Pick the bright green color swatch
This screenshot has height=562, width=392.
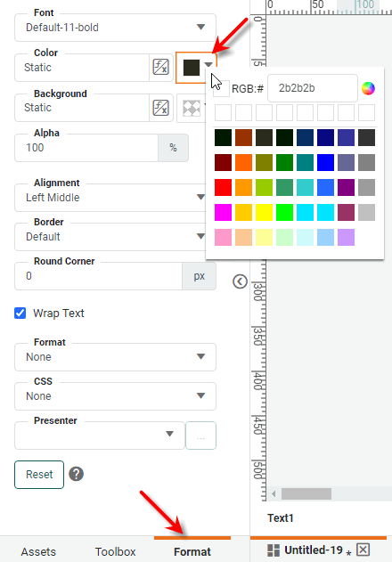(284, 213)
